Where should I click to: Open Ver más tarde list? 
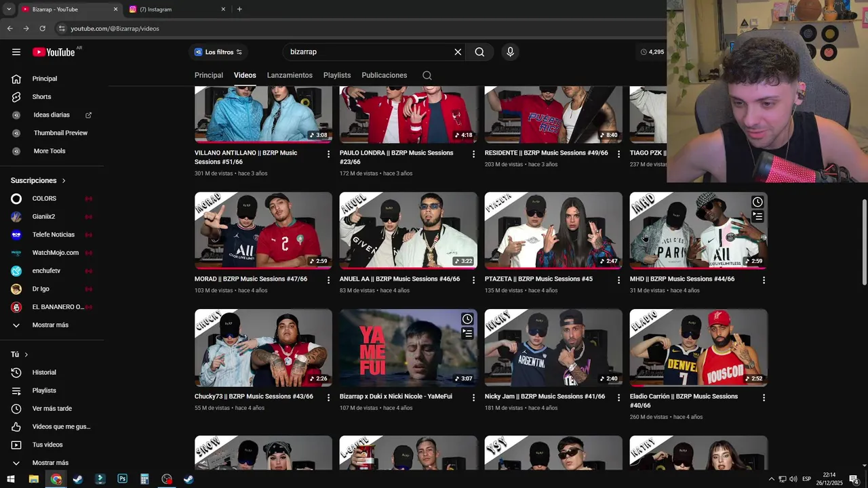point(52,409)
